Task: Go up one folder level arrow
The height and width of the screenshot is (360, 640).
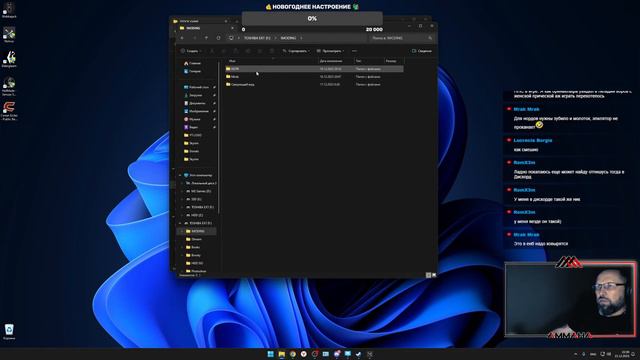Action: [x=206, y=38]
